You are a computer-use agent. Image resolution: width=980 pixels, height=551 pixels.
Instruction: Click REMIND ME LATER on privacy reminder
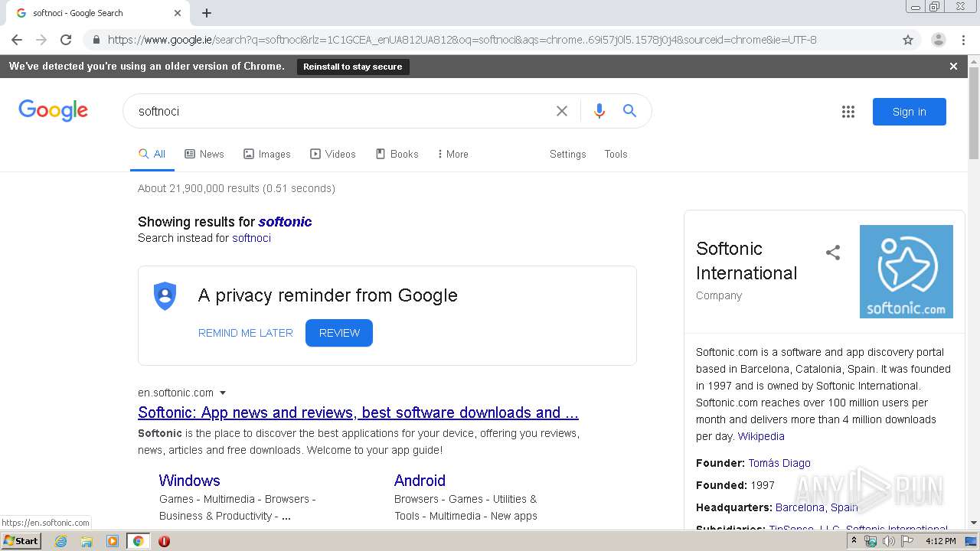[x=246, y=333]
